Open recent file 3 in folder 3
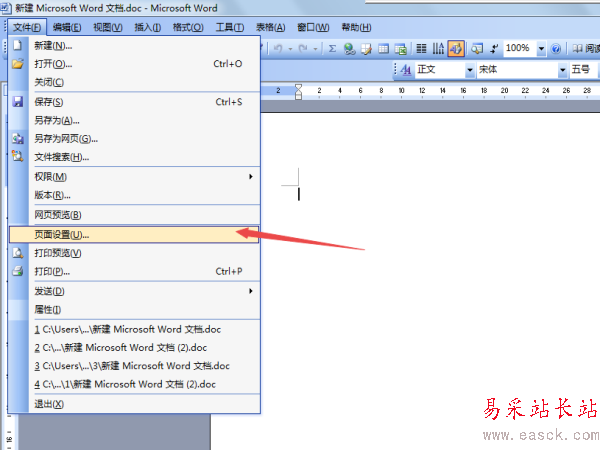 [x=132, y=366]
